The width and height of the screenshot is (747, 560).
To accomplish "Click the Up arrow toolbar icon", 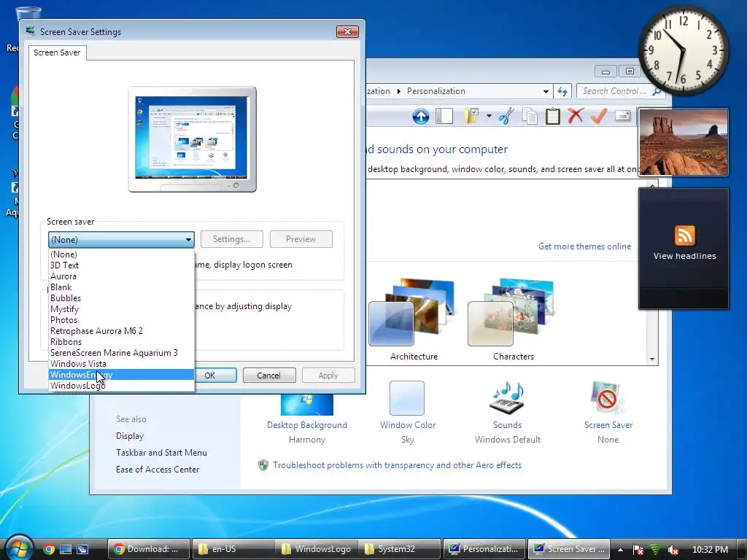I will click(420, 116).
